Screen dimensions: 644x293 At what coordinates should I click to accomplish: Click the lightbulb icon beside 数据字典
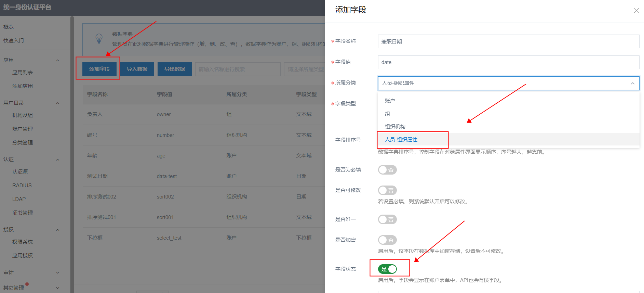pos(99,38)
